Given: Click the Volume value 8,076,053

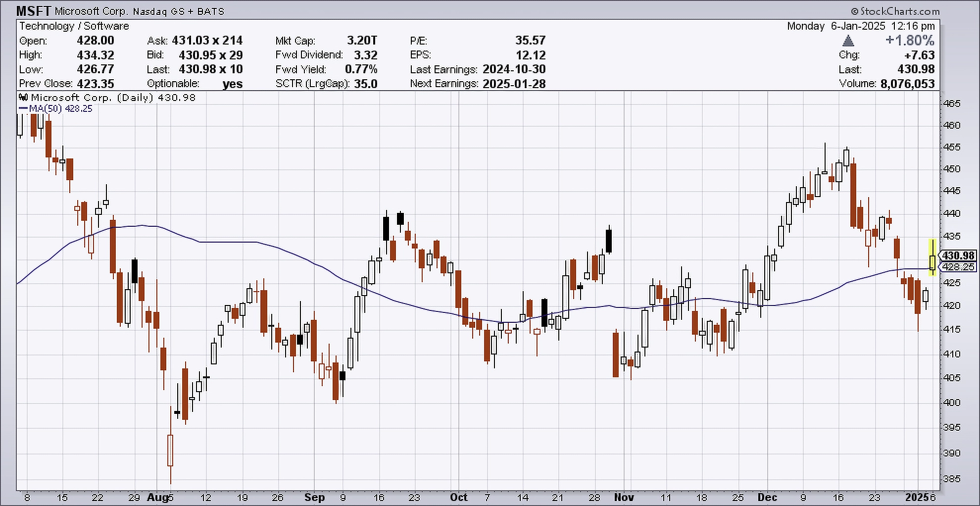Looking at the screenshot, I should point(908,83).
